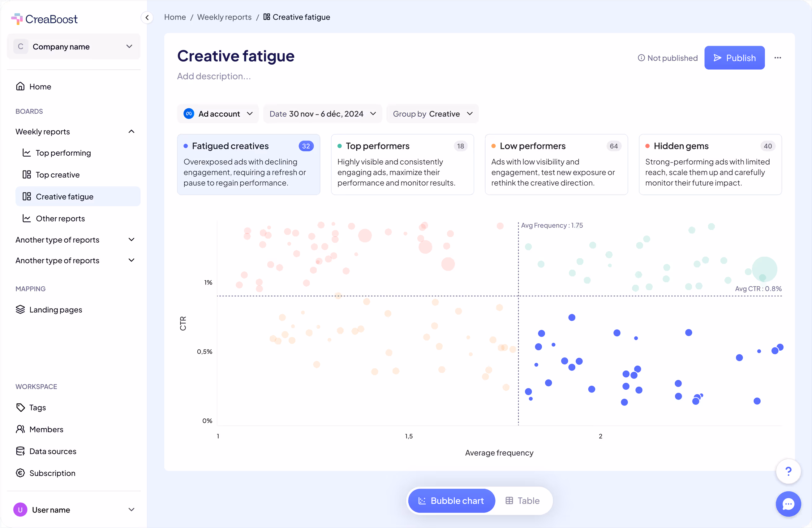Collapse the Weekly reports section
Image resolution: width=812 pixels, height=528 pixels.
click(131, 132)
